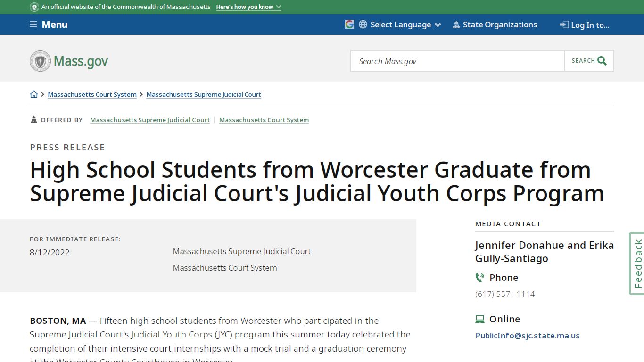Click the globe icon beside Select Language

(x=363, y=25)
